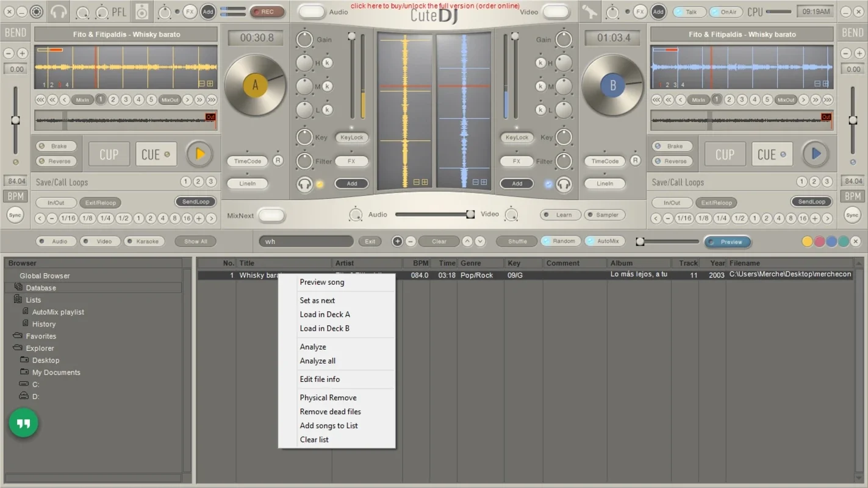Screen dimensions: 868x488
Task: Click Deck A CUE button
Action: click(156, 154)
